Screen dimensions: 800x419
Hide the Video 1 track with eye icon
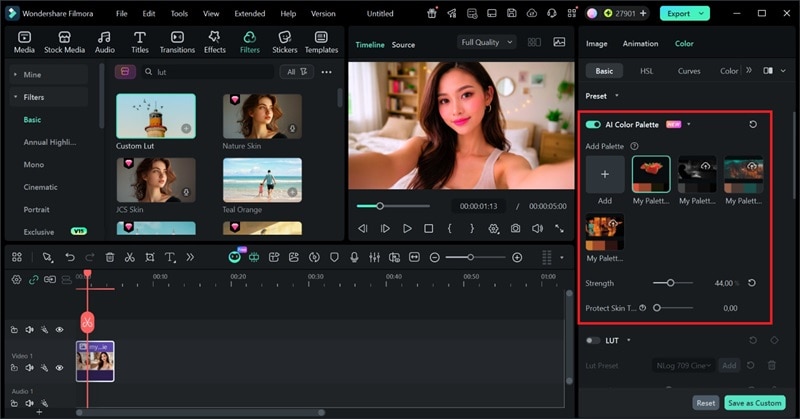(59, 368)
